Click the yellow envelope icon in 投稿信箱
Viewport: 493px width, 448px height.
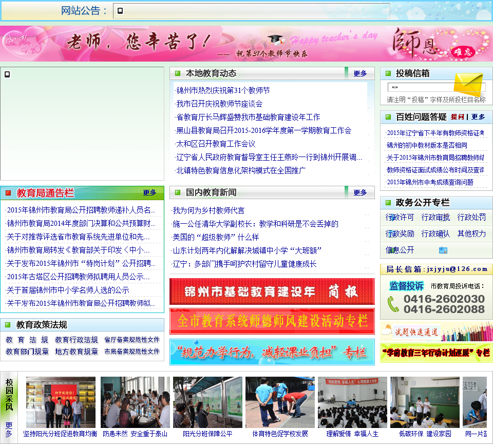[468, 84]
